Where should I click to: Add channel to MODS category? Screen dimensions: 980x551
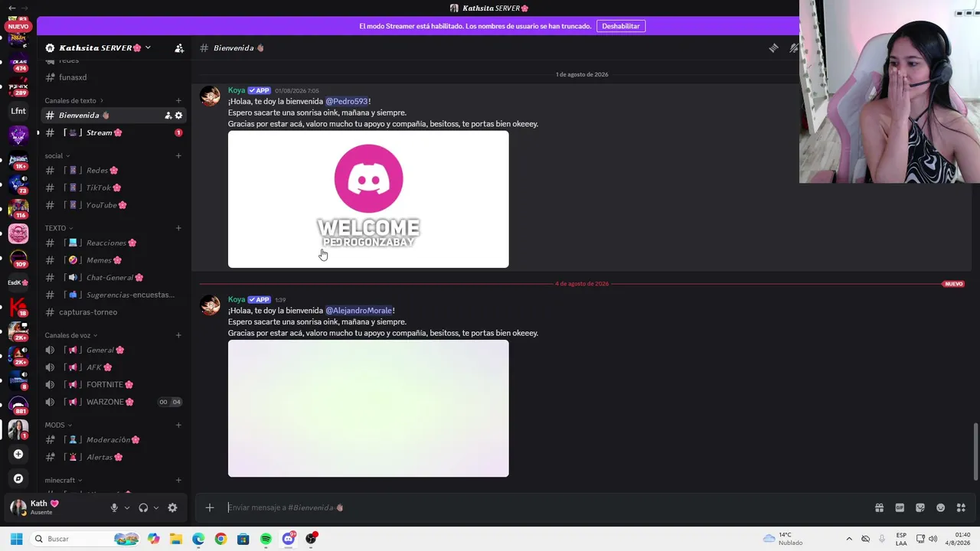(x=178, y=425)
